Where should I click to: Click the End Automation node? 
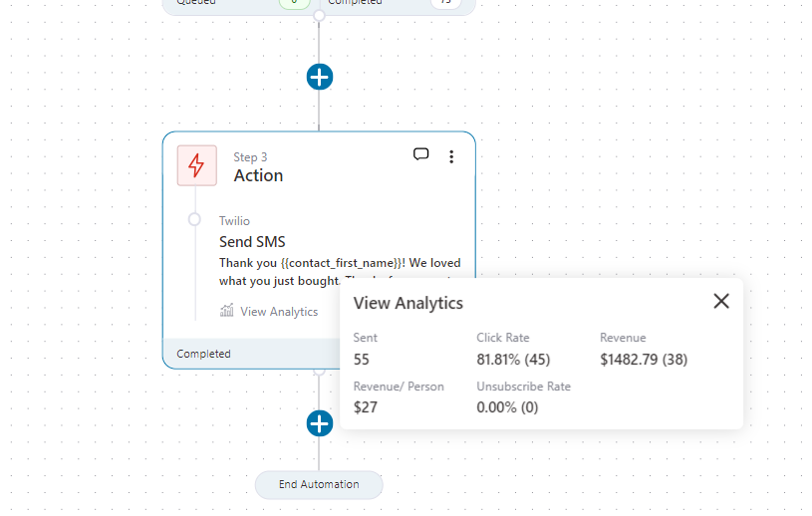(x=319, y=485)
